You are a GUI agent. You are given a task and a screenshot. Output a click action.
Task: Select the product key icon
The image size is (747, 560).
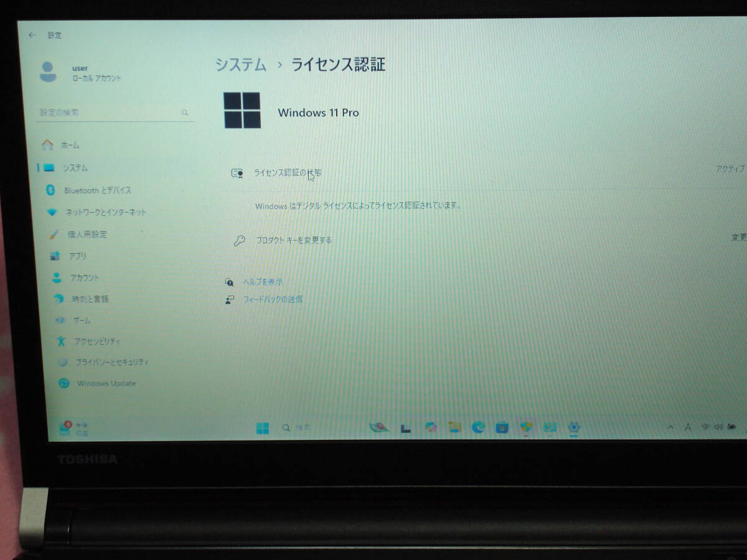click(x=239, y=241)
